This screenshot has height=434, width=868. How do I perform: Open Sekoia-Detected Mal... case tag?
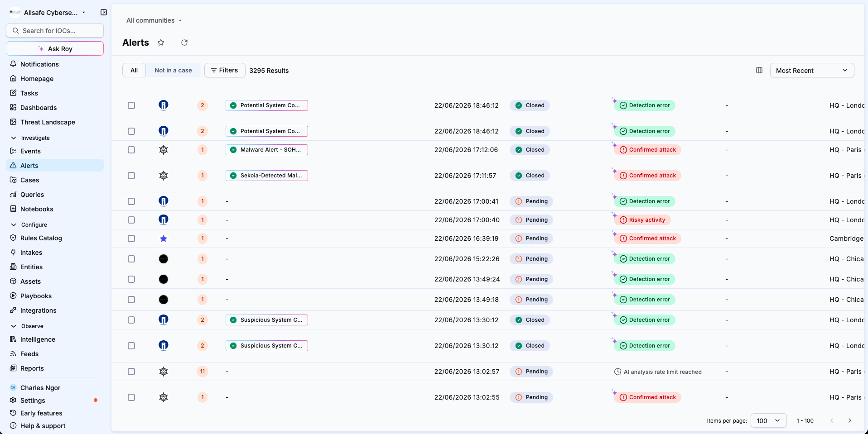tap(267, 176)
